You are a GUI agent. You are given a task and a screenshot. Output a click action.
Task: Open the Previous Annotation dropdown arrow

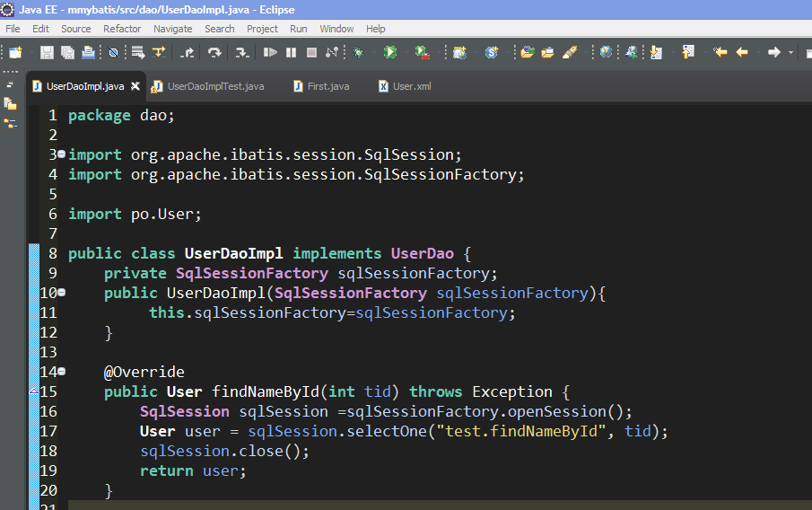tap(704, 52)
